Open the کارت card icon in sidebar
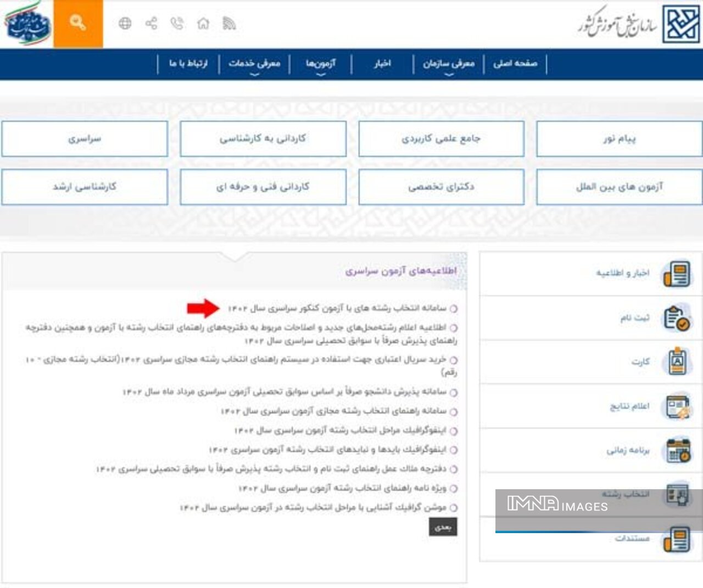The width and height of the screenshot is (703, 588). [678, 360]
